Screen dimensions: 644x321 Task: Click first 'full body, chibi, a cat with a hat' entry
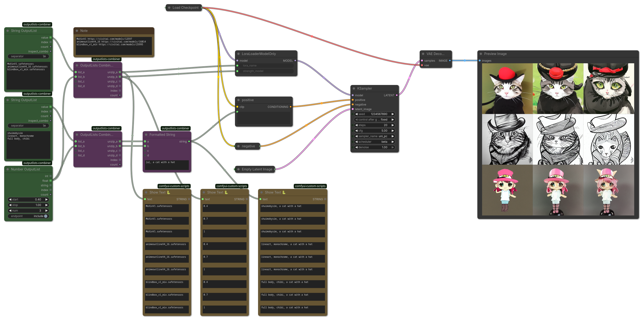coord(292,284)
